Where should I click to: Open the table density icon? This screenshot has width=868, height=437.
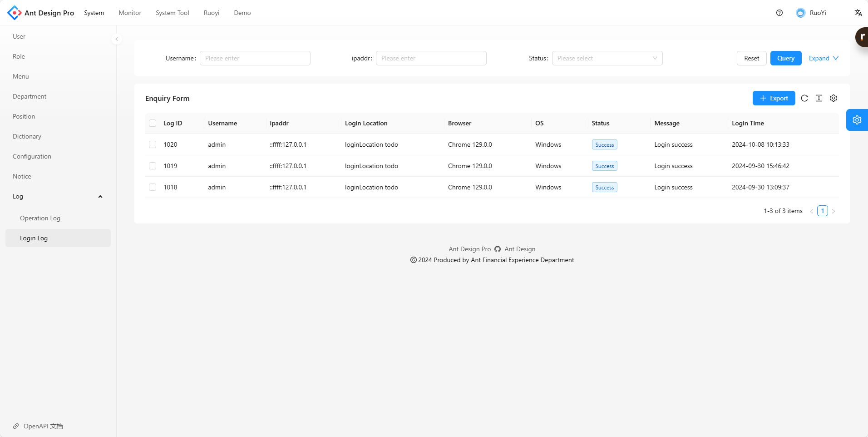click(819, 98)
